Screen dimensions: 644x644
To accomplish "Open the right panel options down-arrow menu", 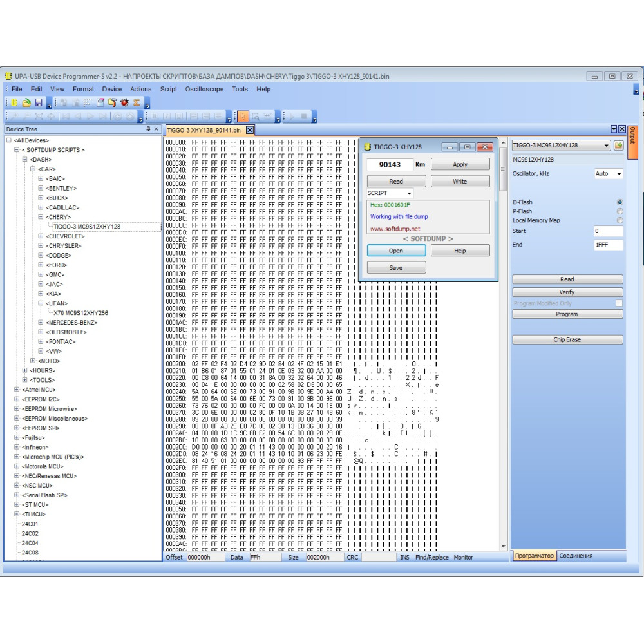I will pos(614,129).
